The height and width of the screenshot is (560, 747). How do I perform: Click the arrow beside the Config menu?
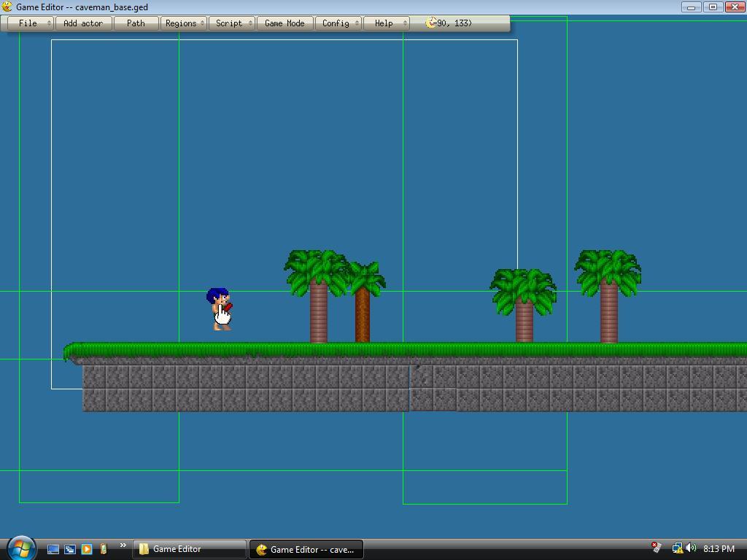[357, 23]
